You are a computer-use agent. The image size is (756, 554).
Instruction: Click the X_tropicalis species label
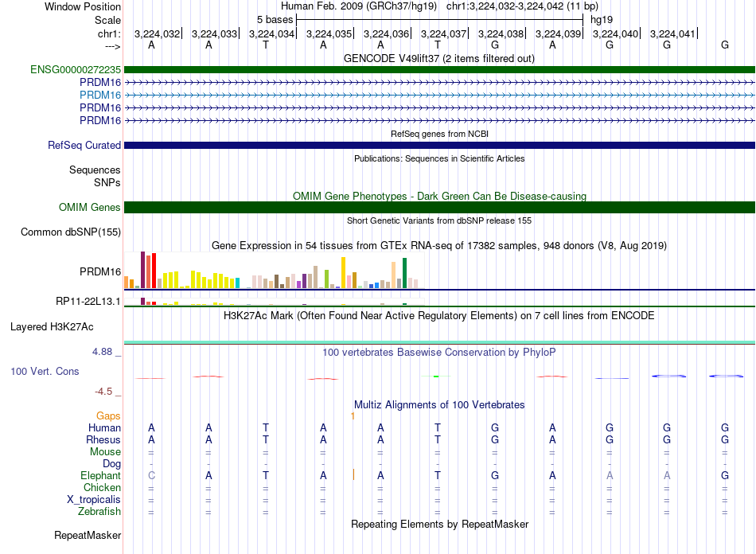coord(94,500)
